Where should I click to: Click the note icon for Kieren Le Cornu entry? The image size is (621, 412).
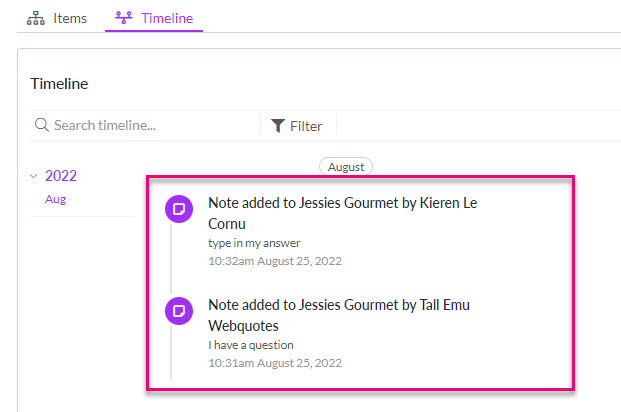click(179, 209)
